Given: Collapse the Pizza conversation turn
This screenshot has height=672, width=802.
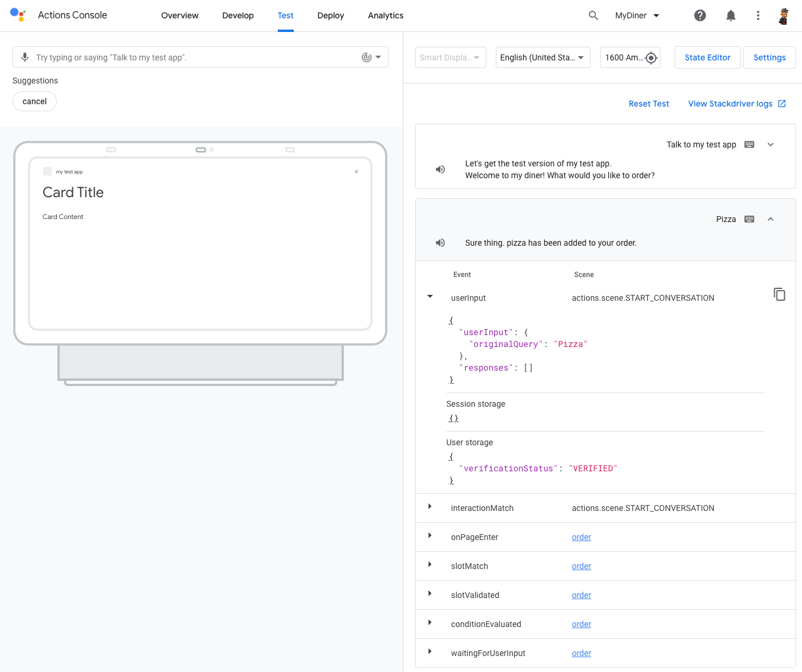Looking at the screenshot, I should [771, 219].
